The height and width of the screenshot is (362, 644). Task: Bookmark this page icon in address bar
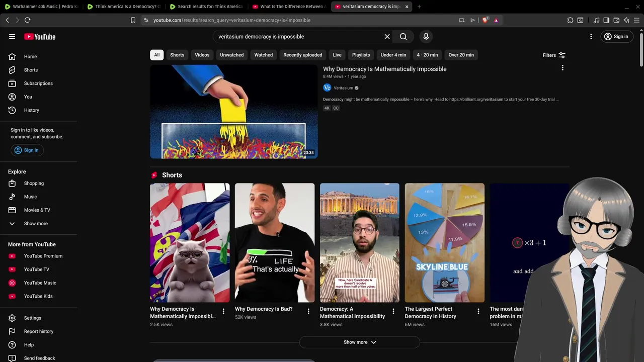click(133, 20)
